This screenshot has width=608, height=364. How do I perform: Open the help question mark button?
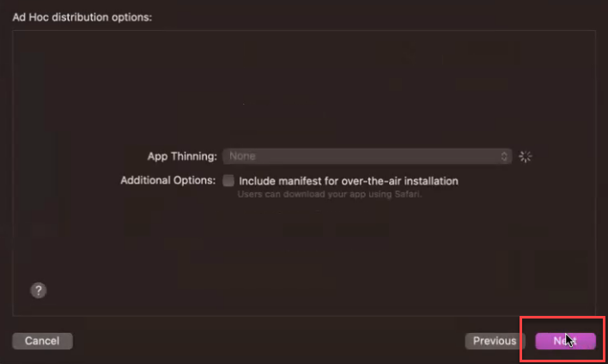pyautogui.click(x=39, y=290)
